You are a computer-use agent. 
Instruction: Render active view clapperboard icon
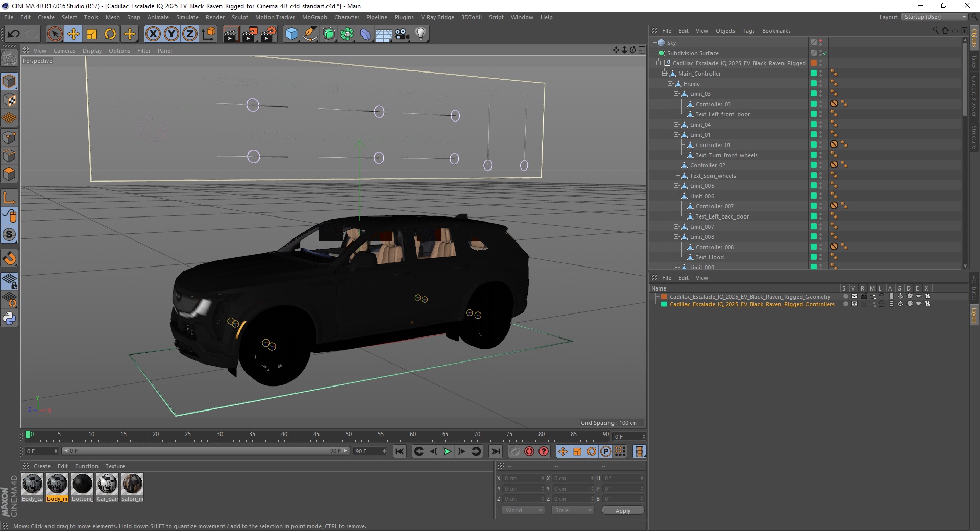point(231,34)
